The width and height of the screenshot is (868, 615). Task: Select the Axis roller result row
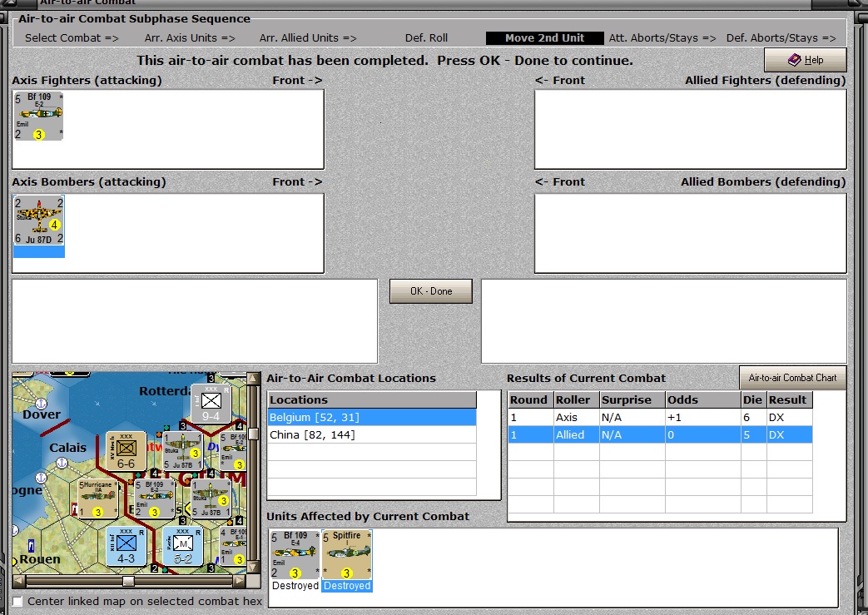coord(660,418)
